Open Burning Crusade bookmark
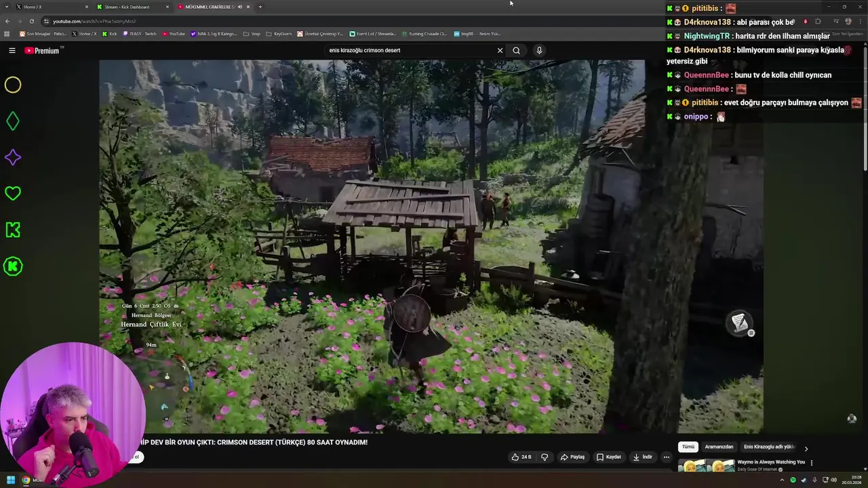The height and width of the screenshot is (488, 868). coord(424,33)
